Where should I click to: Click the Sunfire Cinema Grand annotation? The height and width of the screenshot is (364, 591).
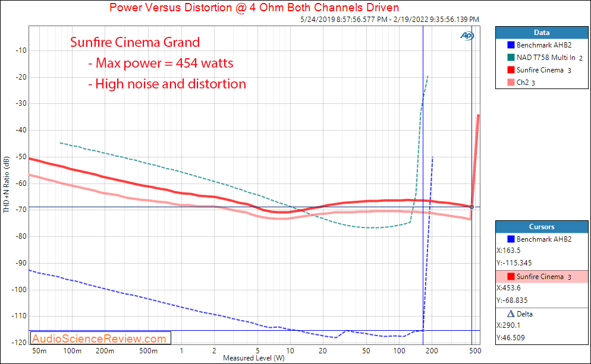tap(135, 42)
